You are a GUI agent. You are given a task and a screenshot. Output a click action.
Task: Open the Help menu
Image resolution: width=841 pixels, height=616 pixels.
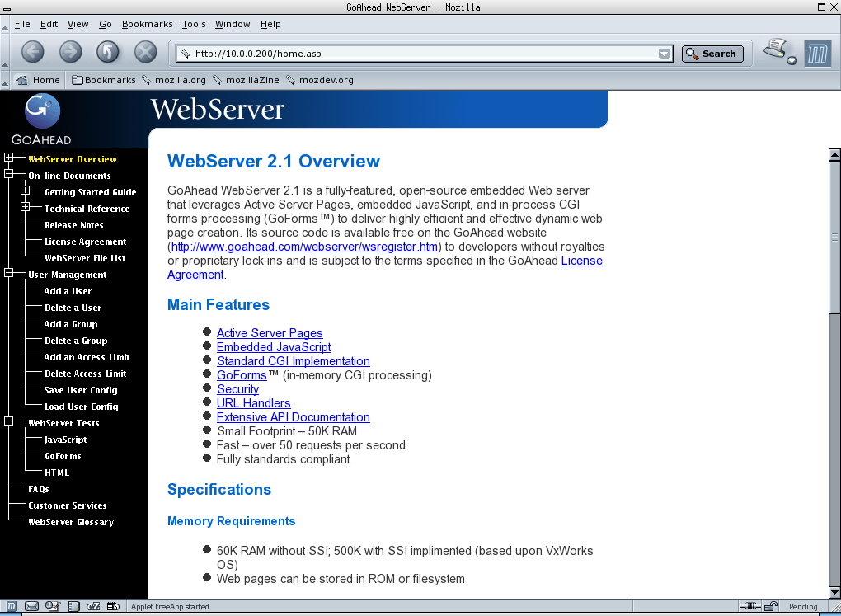pyautogui.click(x=270, y=24)
